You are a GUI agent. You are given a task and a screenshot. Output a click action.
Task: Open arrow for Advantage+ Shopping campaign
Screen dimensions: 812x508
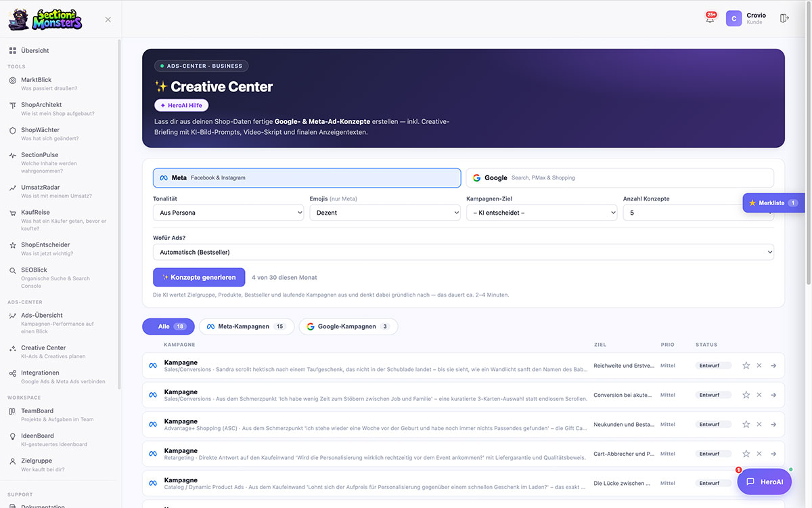click(773, 425)
